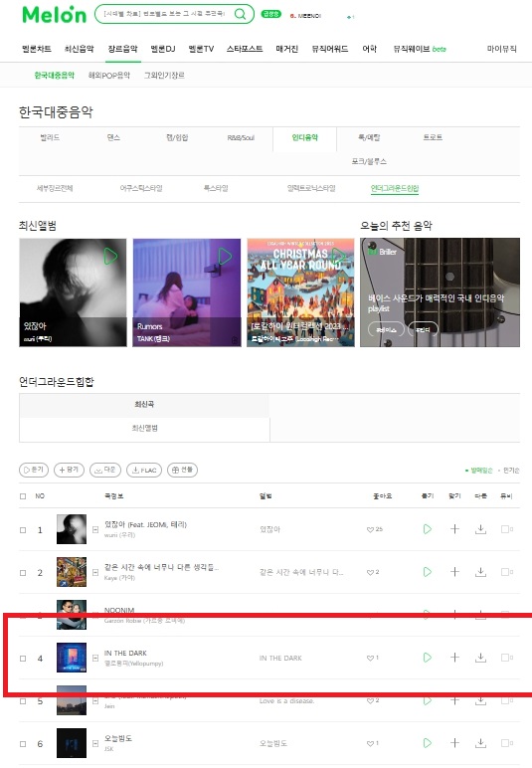Download the first track in list
The width and height of the screenshot is (532, 768).
point(480,529)
